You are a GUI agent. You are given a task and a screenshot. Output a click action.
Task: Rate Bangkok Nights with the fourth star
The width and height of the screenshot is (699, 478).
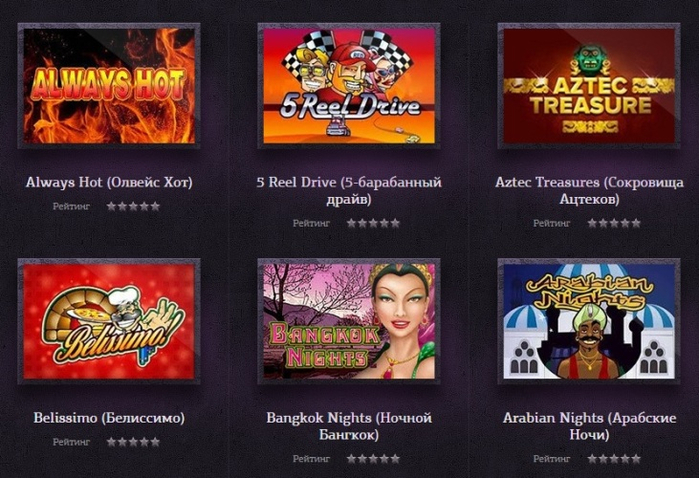click(x=384, y=458)
